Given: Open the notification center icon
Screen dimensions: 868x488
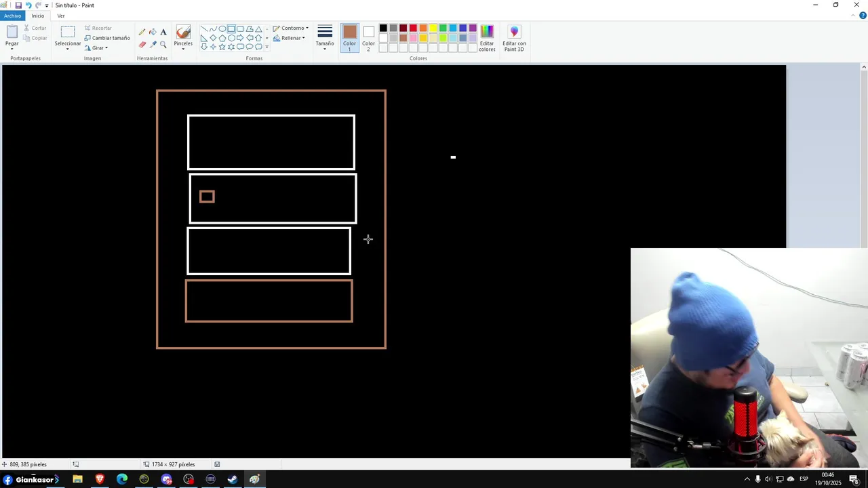Looking at the screenshot, I should click(854, 479).
